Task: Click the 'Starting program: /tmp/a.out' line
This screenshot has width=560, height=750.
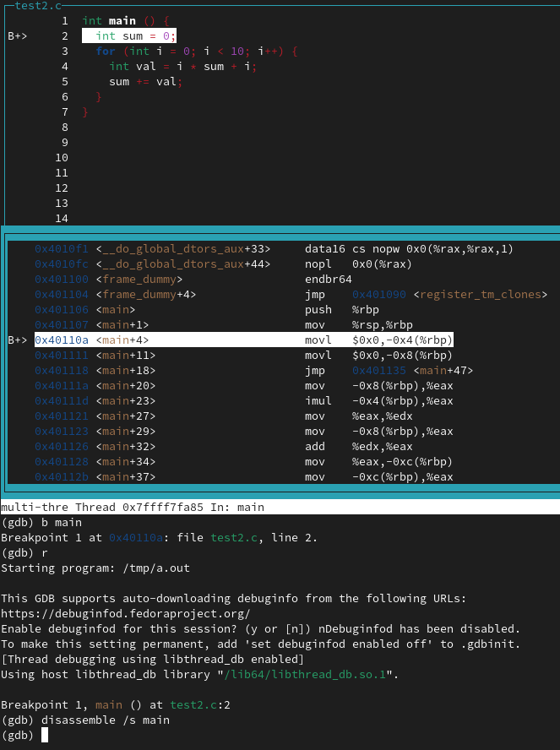Action: [x=95, y=568]
